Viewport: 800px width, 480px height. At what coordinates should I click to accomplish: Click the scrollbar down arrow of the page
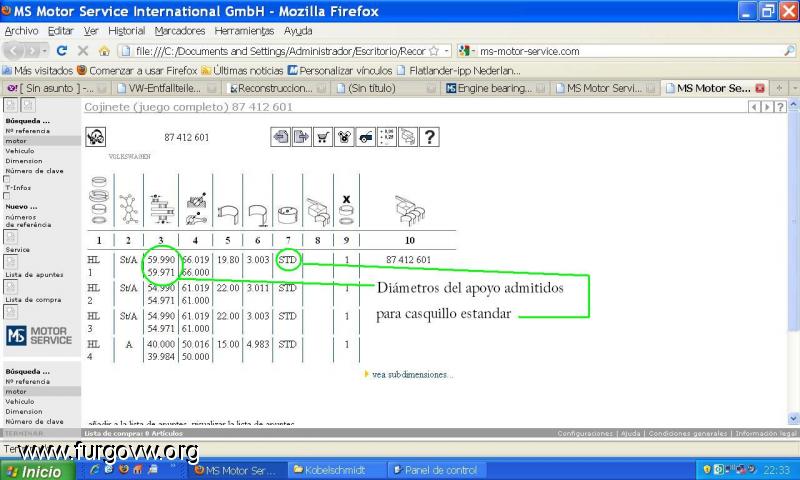pos(793,418)
